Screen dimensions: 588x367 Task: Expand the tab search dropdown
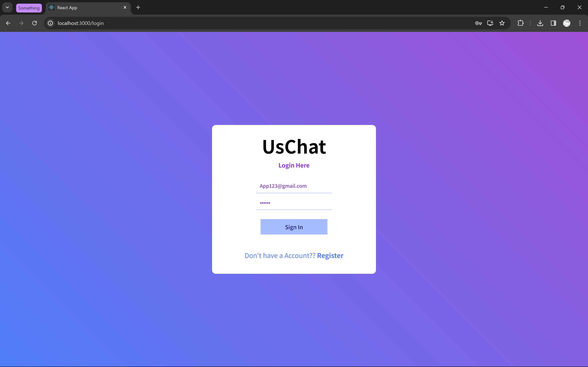pyautogui.click(x=7, y=7)
